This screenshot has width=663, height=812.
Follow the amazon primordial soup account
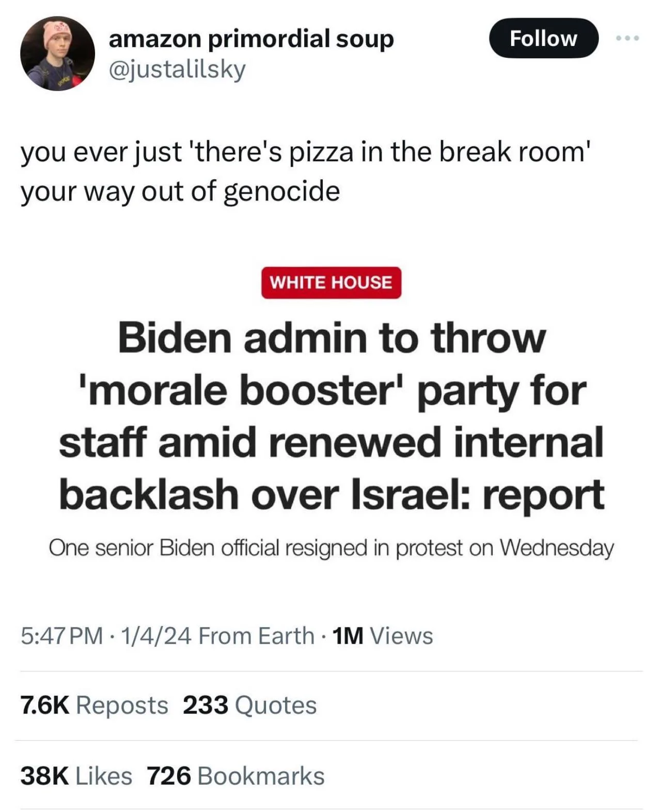tap(543, 38)
